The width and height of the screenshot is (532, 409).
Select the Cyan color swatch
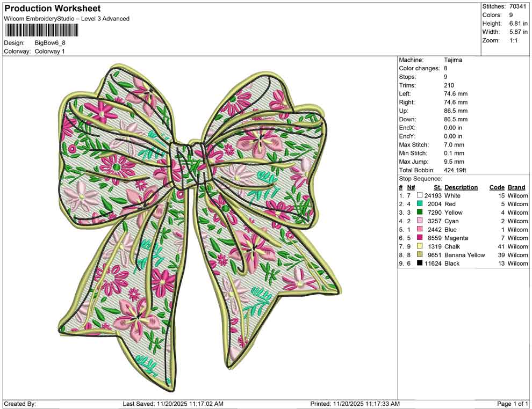point(420,221)
